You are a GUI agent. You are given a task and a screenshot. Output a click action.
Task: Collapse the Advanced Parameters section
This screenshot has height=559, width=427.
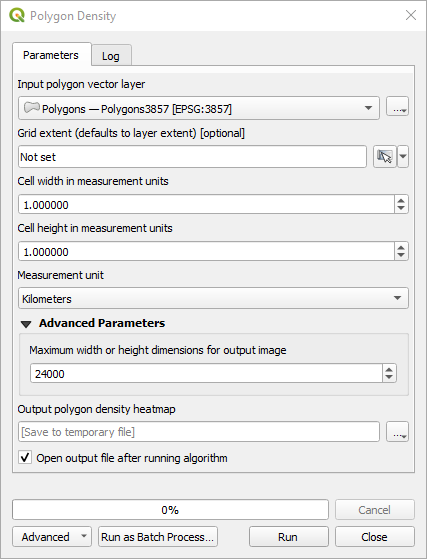click(26, 324)
